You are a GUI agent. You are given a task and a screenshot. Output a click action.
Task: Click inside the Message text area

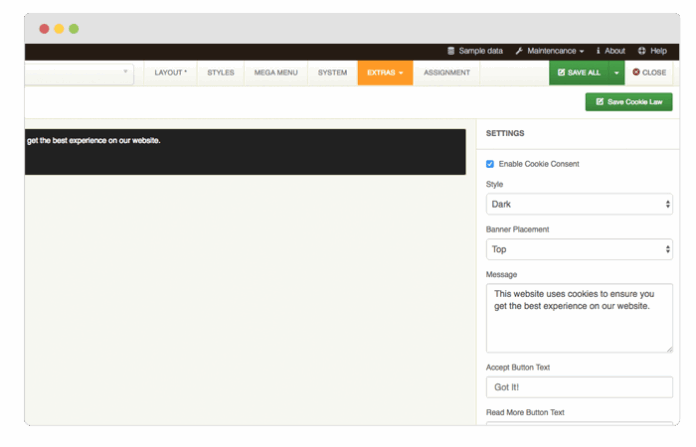click(579, 318)
